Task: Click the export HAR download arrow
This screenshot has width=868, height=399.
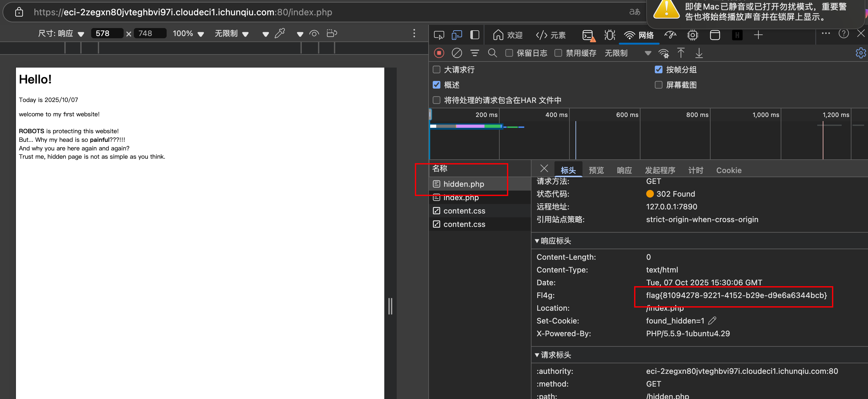Action: coord(699,53)
